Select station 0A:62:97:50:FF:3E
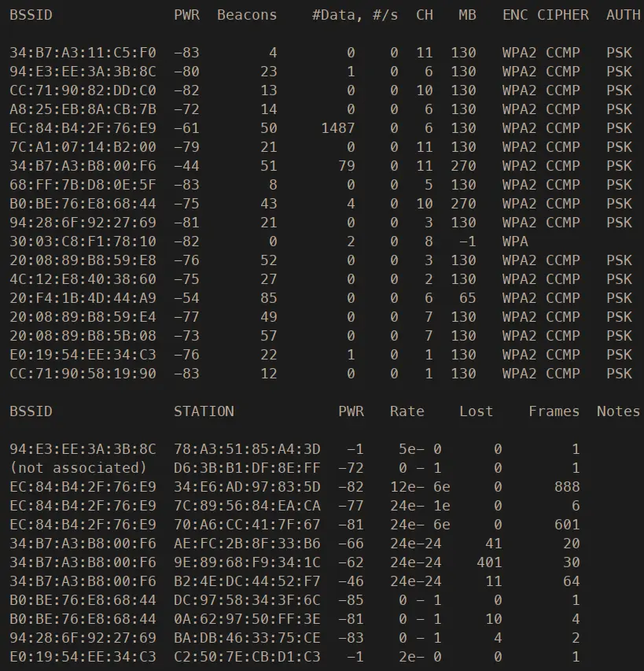This screenshot has height=671, width=644. pyautogui.click(x=247, y=619)
